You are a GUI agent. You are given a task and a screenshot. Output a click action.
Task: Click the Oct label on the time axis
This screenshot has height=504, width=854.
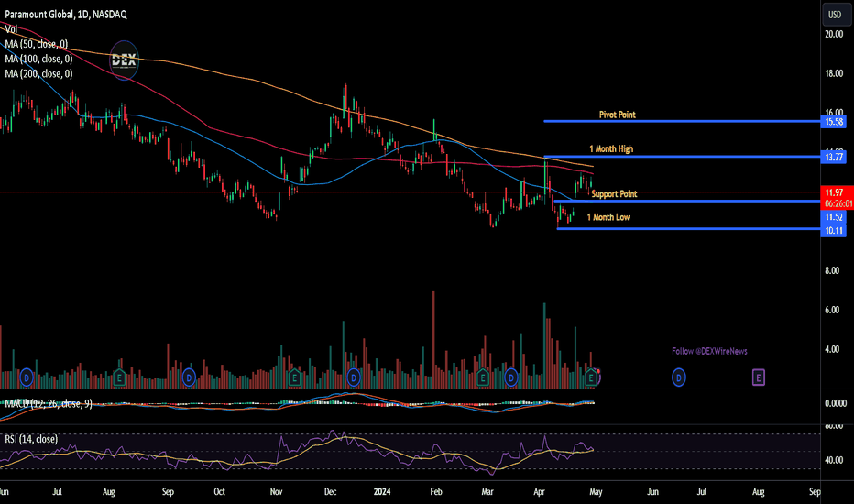click(x=219, y=491)
